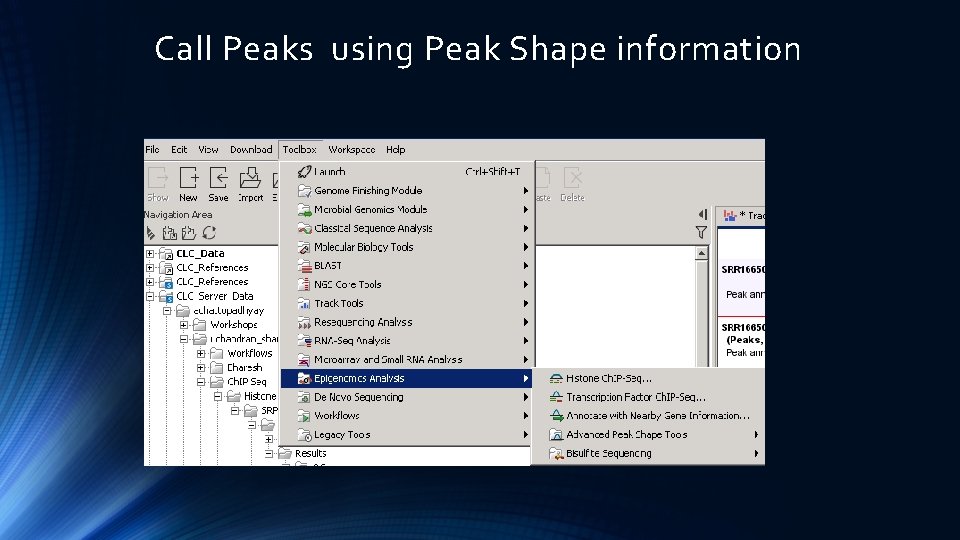The width and height of the screenshot is (960, 540).
Task: Click the Launch rocket icon
Action: click(x=304, y=172)
